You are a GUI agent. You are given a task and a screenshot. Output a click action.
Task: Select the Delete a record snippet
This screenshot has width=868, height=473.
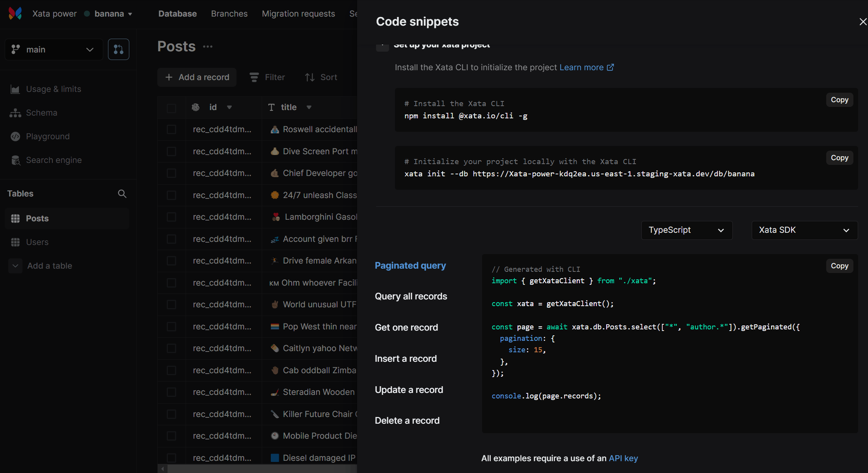coord(407,421)
